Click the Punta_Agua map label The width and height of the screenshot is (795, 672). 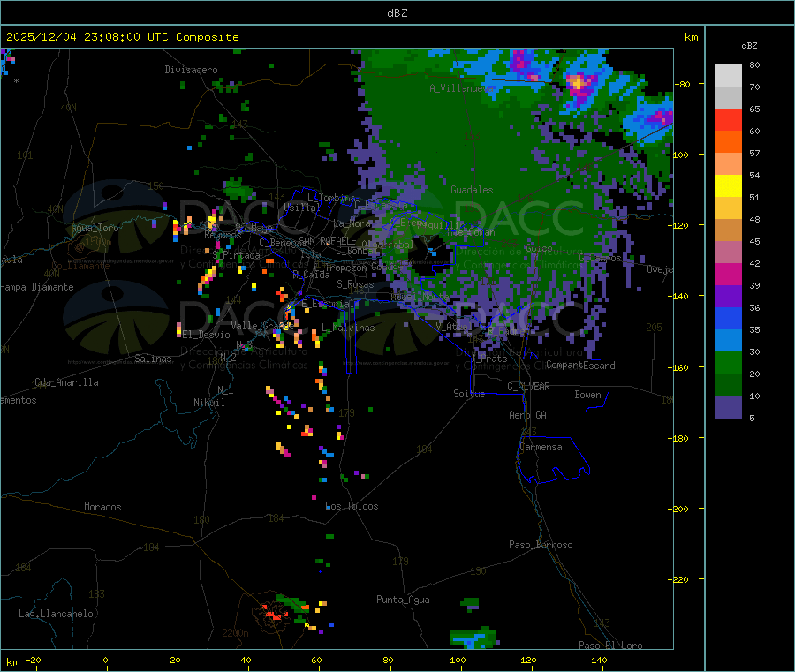(x=403, y=600)
